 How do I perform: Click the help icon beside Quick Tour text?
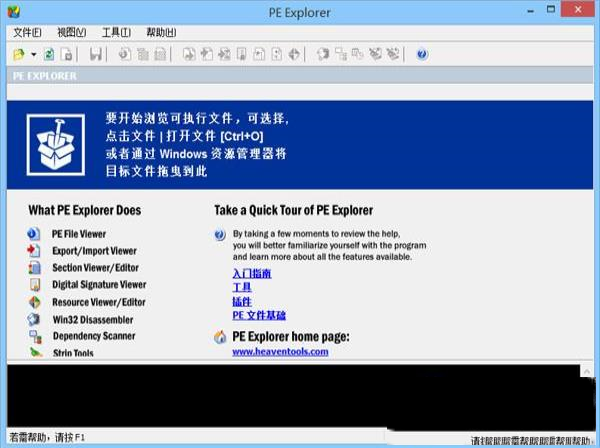coord(220,234)
